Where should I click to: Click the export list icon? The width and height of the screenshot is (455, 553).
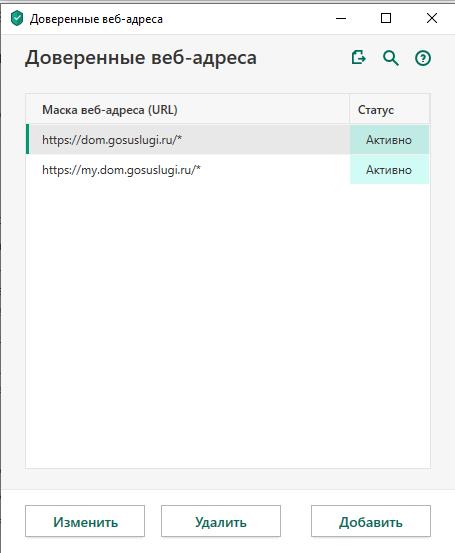coord(359,57)
